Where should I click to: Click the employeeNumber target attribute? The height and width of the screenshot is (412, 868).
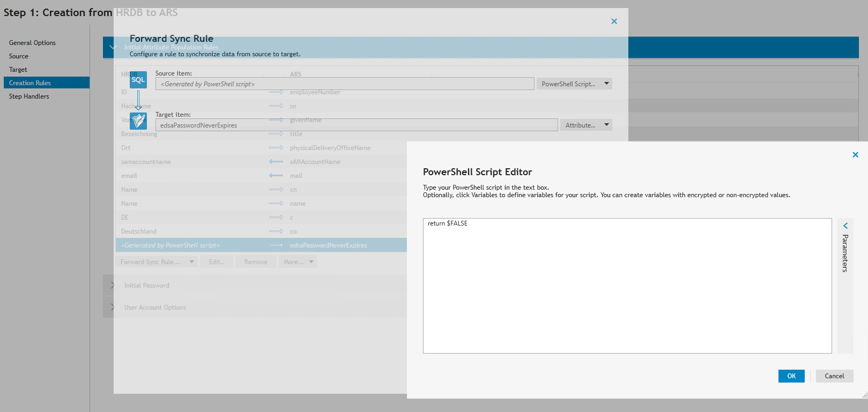coord(315,92)
